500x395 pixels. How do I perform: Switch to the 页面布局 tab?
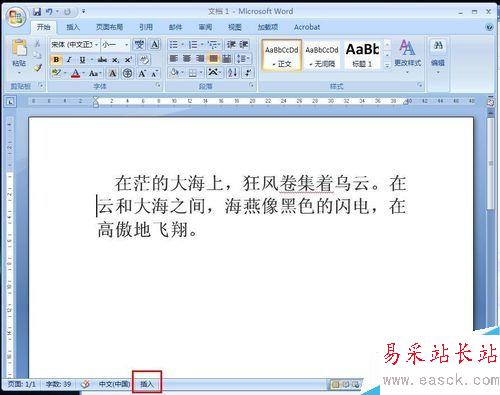coord(109,27)
